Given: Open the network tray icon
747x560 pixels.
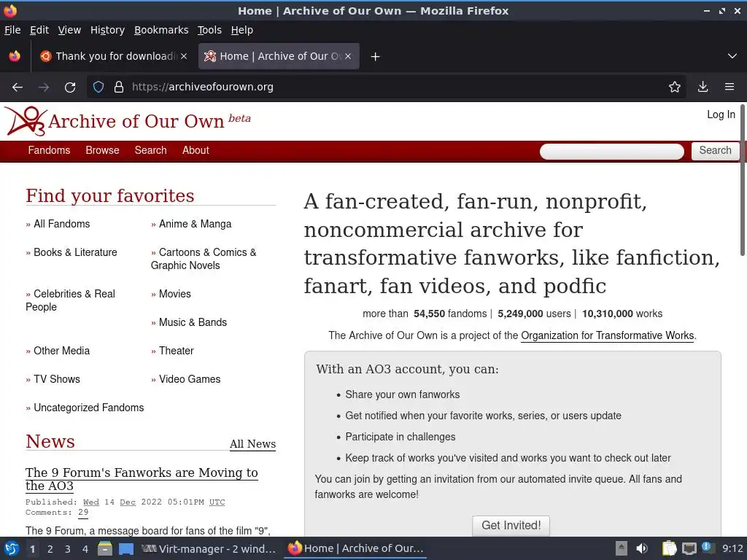Looking at the screenshot, I should (689, 548).
